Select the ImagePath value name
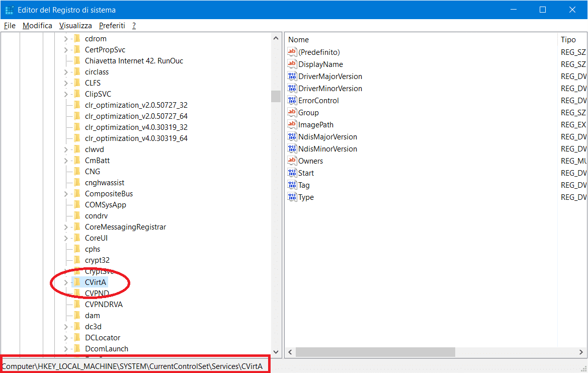This screenshot has height=373, width=588. click(316, 124)
